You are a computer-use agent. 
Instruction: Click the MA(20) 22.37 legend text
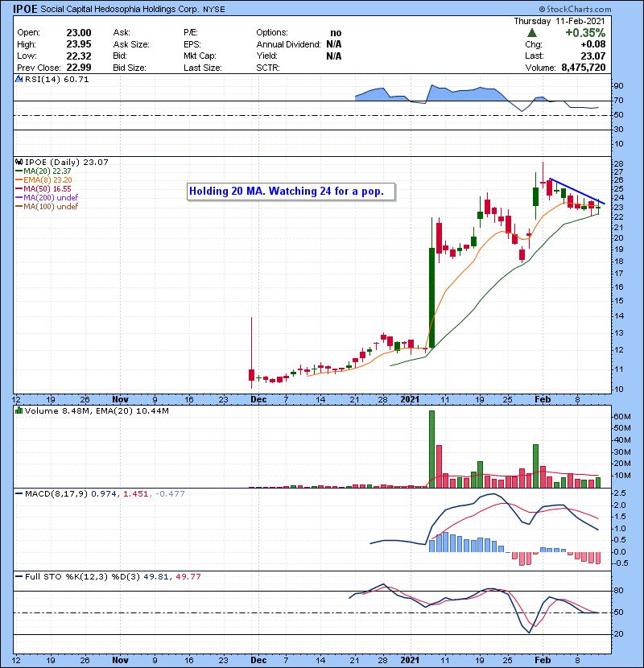click(x=47, y=171)
